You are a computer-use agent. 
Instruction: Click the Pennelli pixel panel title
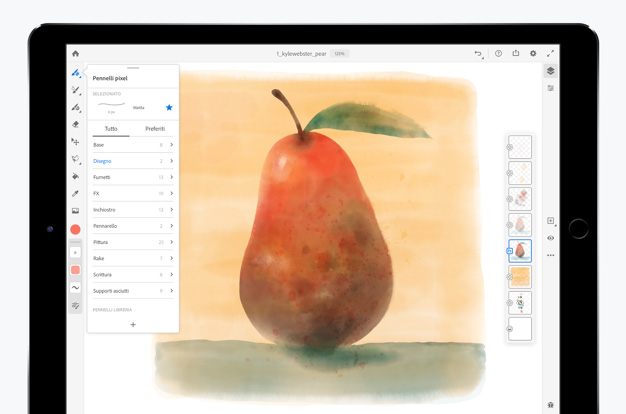110,78
